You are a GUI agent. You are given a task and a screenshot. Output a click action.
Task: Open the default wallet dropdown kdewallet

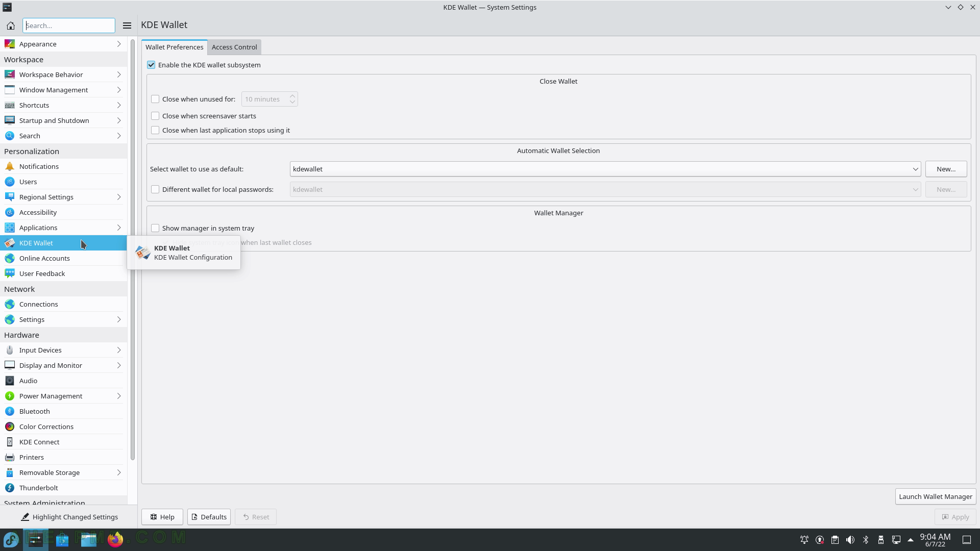[605, 169]
